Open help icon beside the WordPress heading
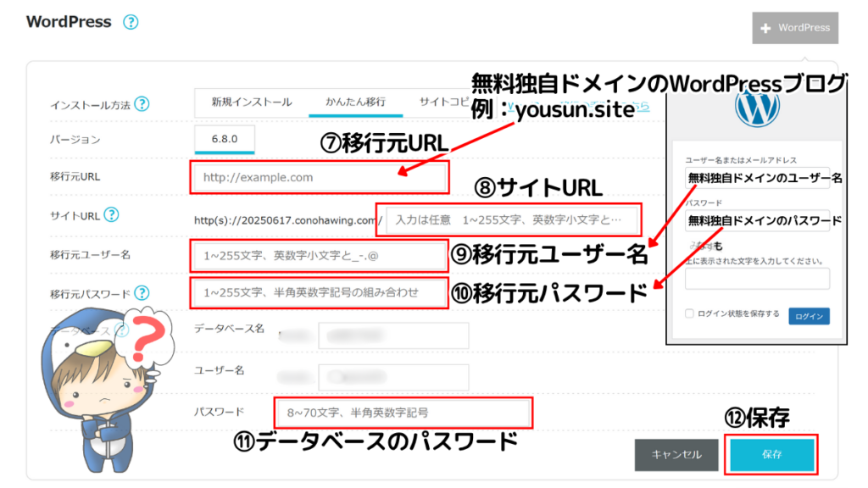Viewport: 868px width, 488px height. (x=131, y=22)
